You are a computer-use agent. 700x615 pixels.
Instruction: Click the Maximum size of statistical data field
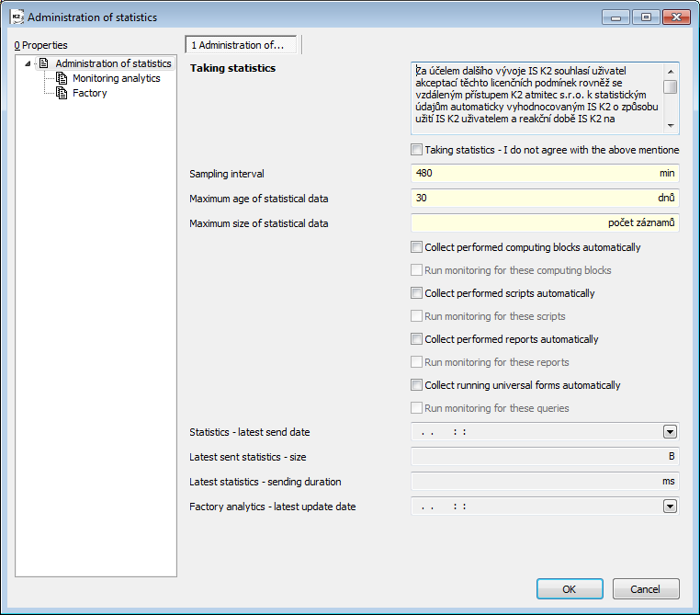point(545,222)
